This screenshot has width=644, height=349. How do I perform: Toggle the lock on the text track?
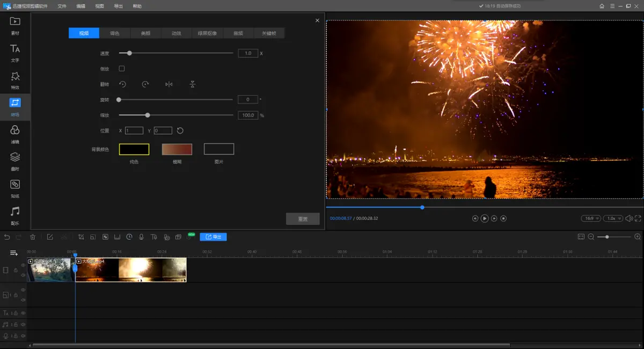point(16,313)
